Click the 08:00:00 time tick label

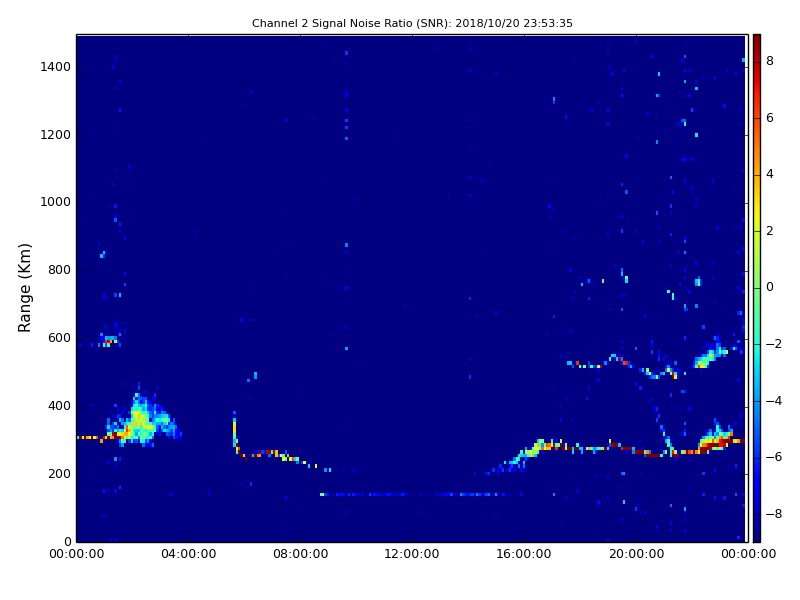pos(301,554)
